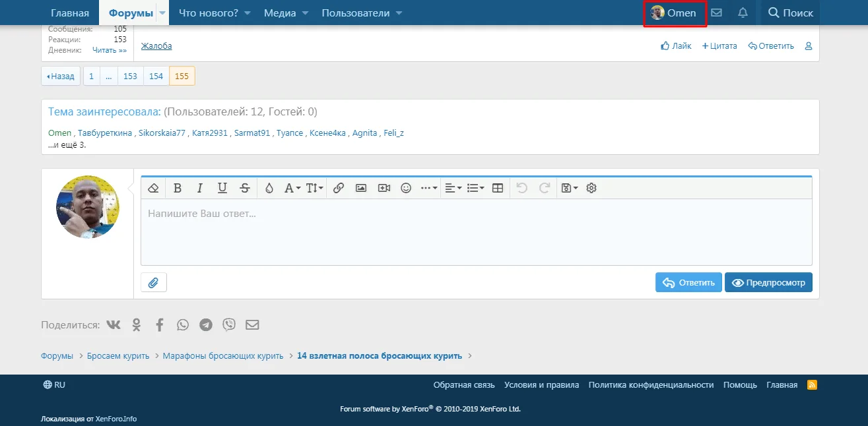Click the remove formatting eraser icon
Image resolution: width=868 pixels, height=426 pixels.
[x=153, y=188]
